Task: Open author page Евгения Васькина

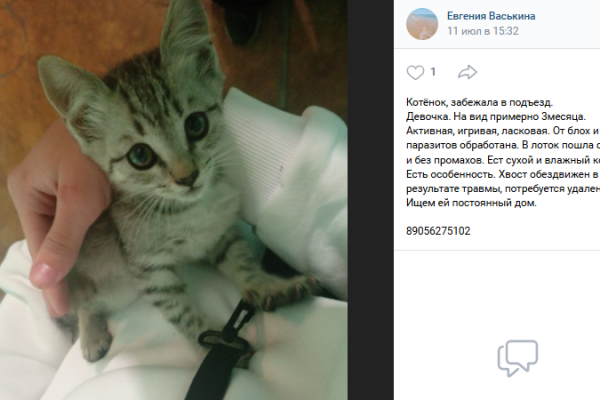Action: pyautogui.click(x=491, y=16)
